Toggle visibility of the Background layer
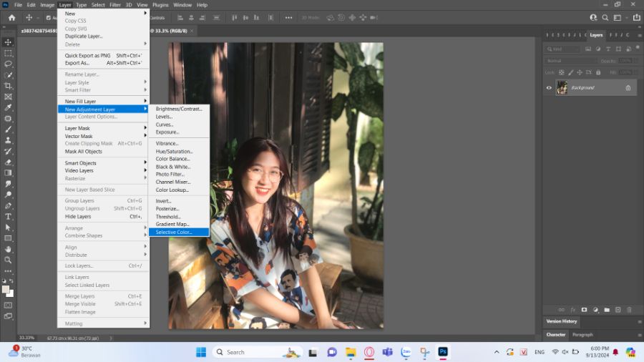This screenshot has width=644, height=362. pyautogui.click(x=549, y=88)
